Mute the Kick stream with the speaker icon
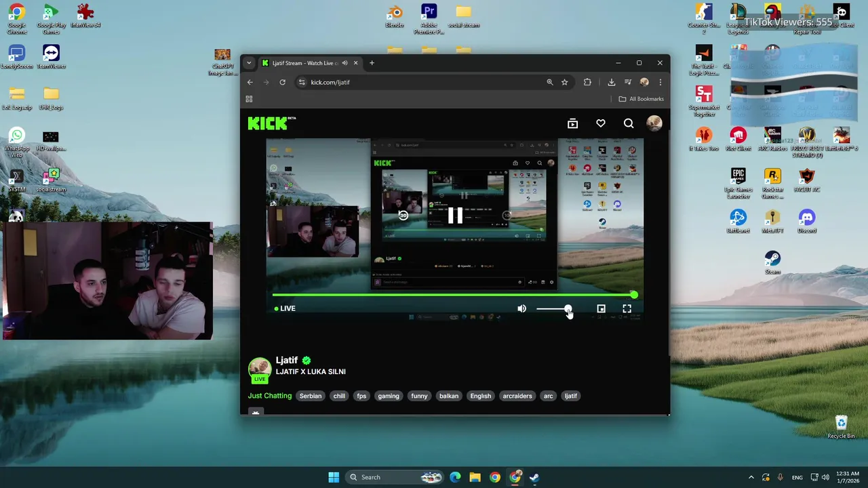Viewport: 868px width, 488px height. pos(521,308)
